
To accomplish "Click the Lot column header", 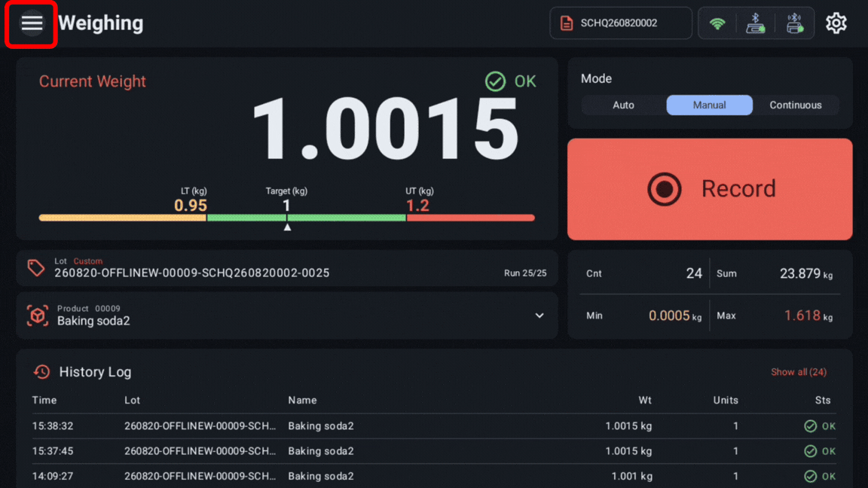I will (133, 400).
